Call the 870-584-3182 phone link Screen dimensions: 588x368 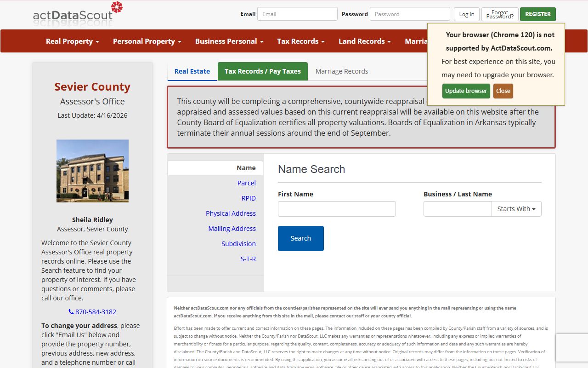pos(92,312)
